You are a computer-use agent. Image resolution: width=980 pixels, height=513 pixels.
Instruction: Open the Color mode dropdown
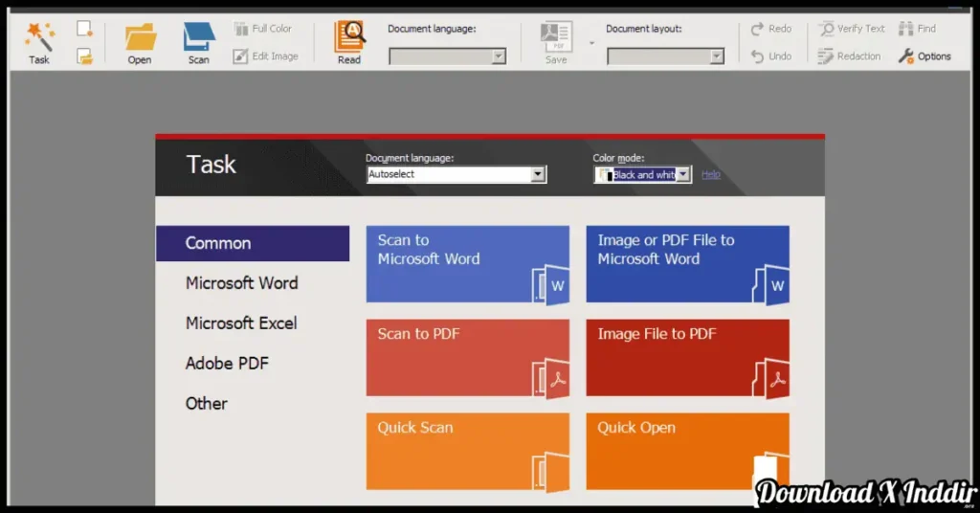pos(682,175)
